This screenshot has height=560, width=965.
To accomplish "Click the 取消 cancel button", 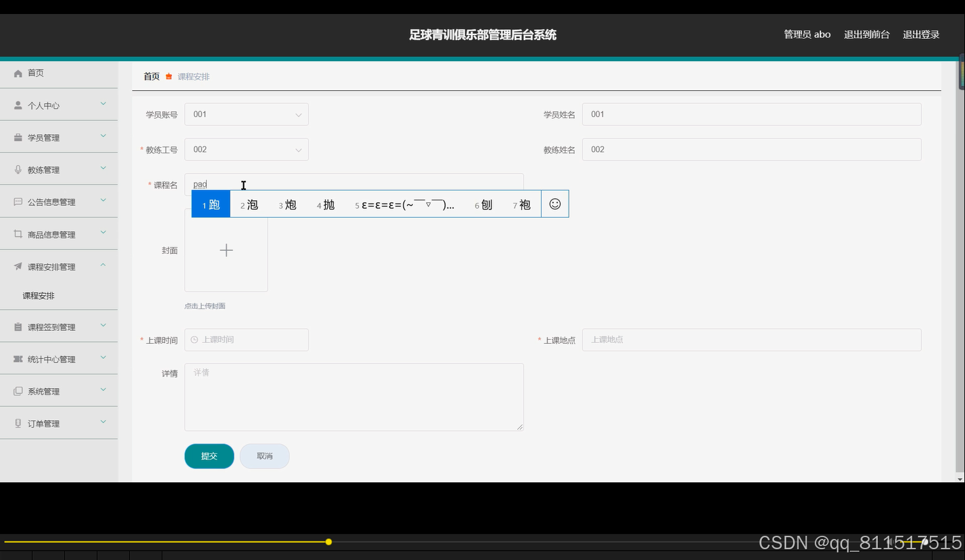I will coord(264,456).
